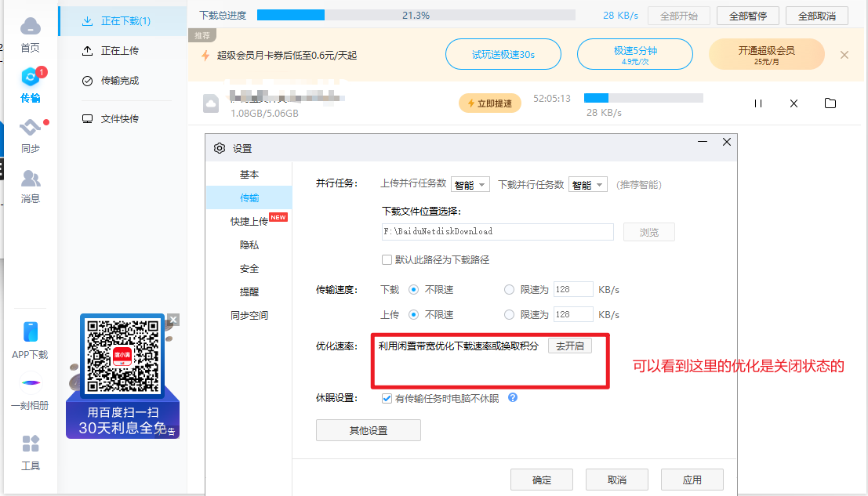
Task: Open the 工具 tools grid icon
Action: [x=31, y=444]
